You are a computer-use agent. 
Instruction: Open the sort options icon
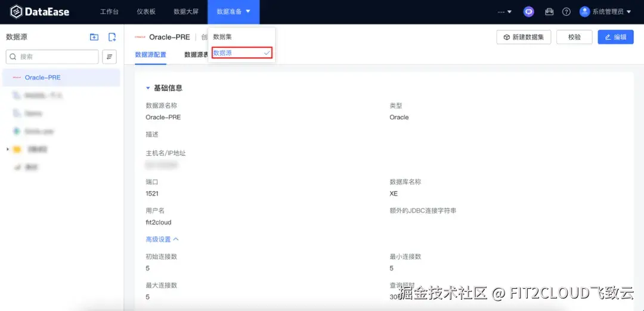click(x=109, y=57)
